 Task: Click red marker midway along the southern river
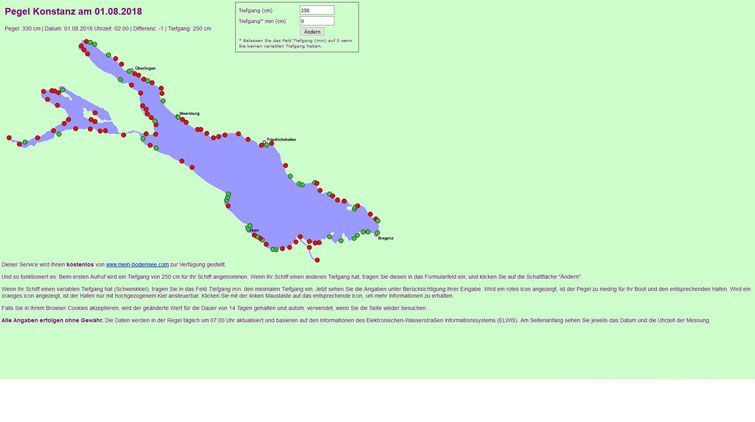pos(309,248)
